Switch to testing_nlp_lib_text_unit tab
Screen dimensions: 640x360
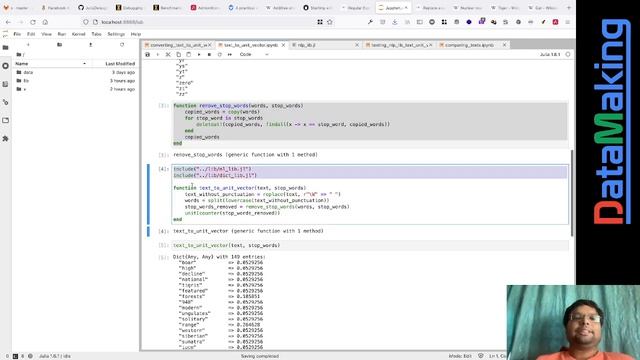(399, 45)
